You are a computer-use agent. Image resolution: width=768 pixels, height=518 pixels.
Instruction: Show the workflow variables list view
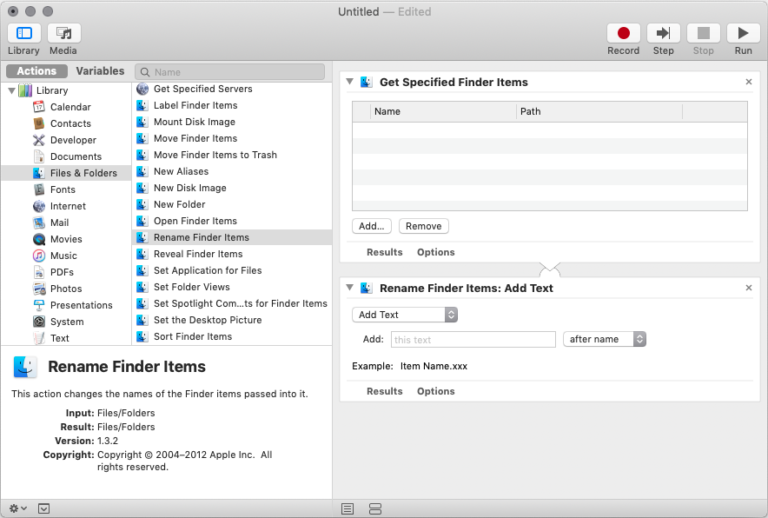(375, 509)
